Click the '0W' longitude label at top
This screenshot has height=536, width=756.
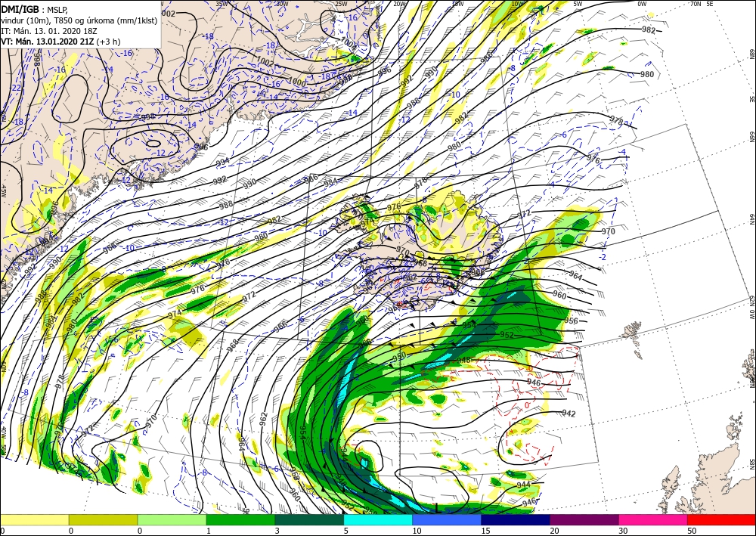[x=642, y=4]
